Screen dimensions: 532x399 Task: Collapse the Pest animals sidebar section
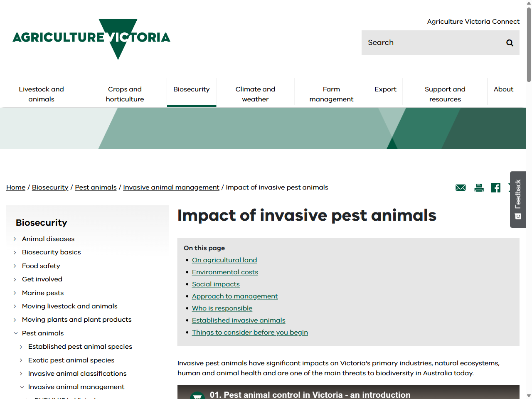(x=16, y=333)
